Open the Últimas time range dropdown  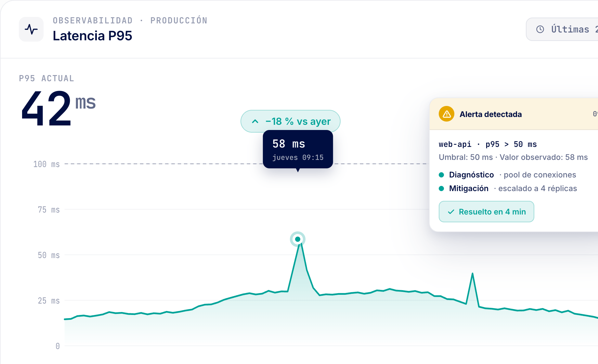(x=562, y=29)
